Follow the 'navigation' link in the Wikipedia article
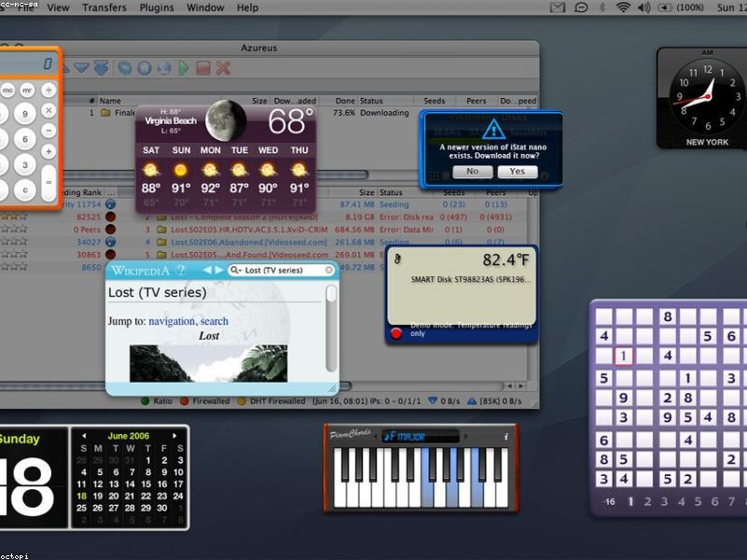747x560 pixels. pos(171,321)
